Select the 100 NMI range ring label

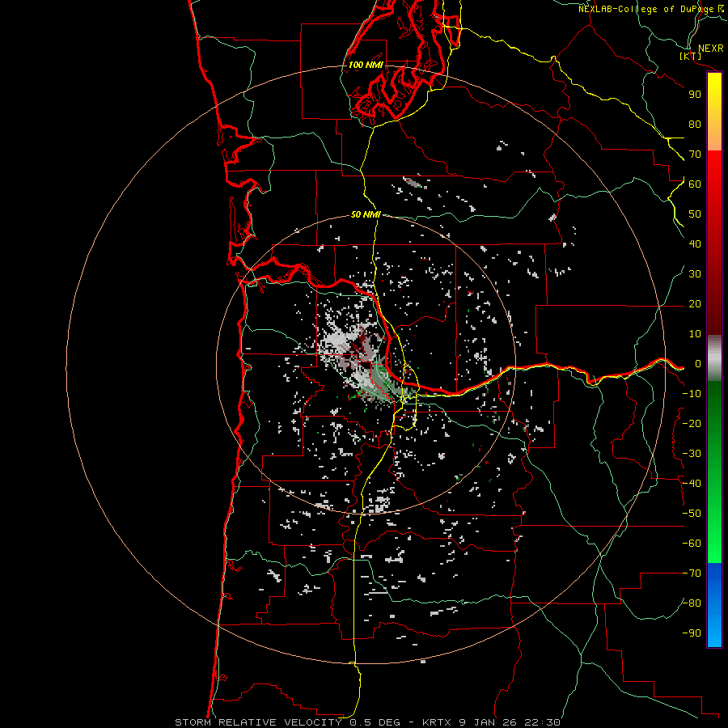coord(366,65)
